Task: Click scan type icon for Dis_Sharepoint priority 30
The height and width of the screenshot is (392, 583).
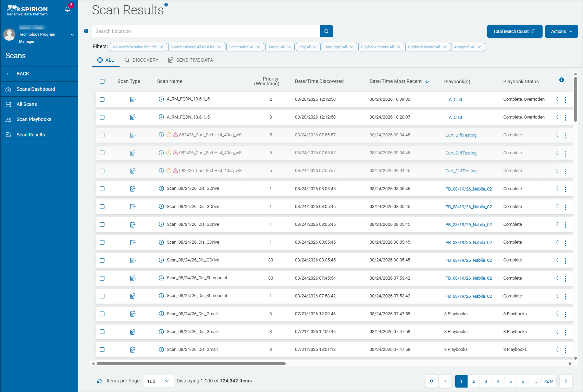Action: 133,278
